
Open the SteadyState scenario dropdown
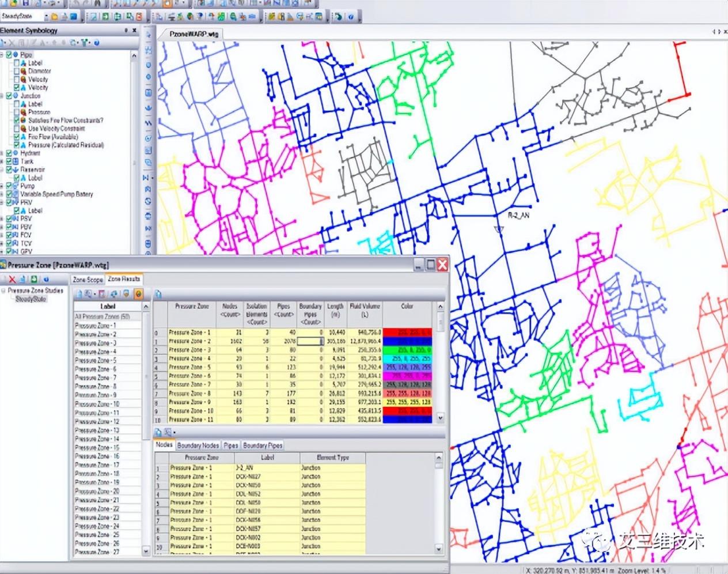pyautogui.click(x=39, y=16)
